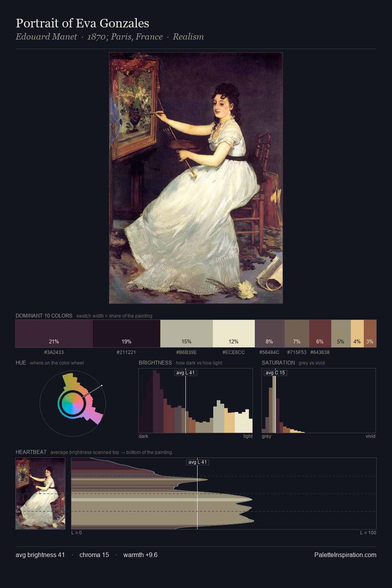Click the '1870; Paris, France' text
392x588 pixels.
coord(125,37)
